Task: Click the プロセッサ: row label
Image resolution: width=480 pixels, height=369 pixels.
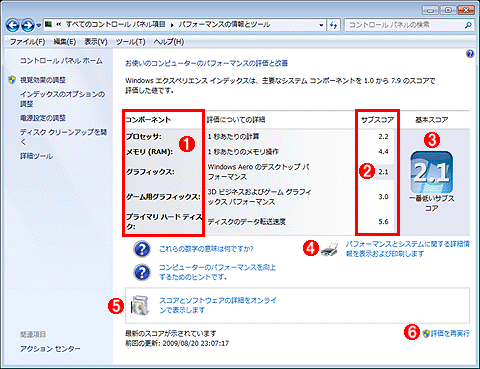Action: coord(144,136)
